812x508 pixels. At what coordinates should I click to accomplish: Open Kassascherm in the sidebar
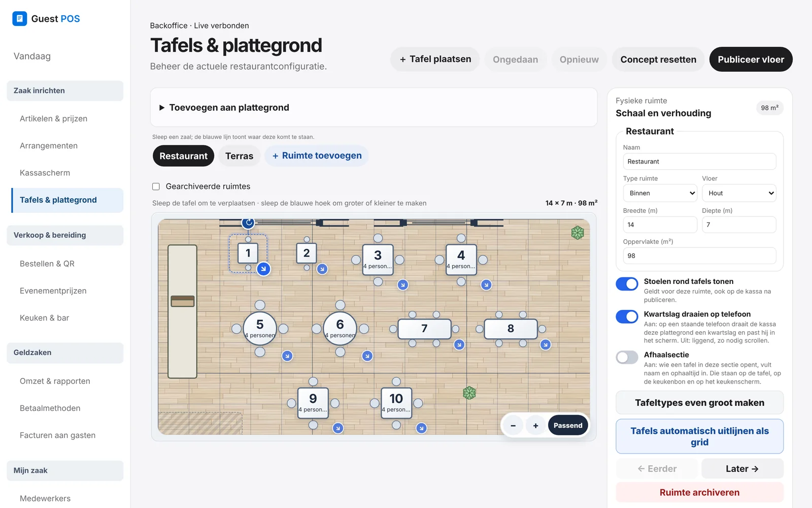pyautogui.click(x=45, y=173)
